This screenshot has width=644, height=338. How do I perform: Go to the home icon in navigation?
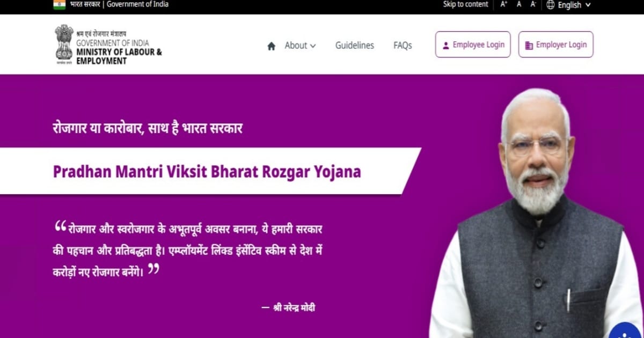click(271, 46)
